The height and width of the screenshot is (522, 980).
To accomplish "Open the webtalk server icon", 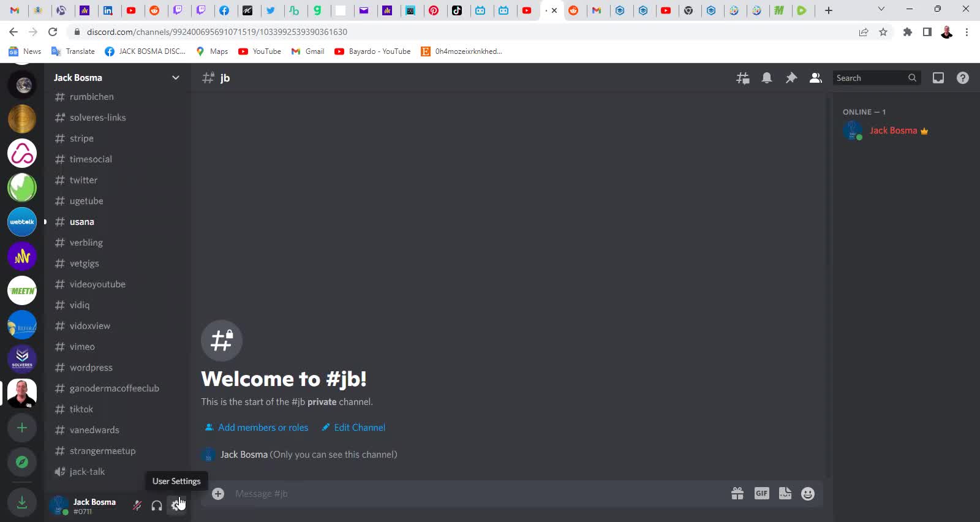I will pos(22,222).
